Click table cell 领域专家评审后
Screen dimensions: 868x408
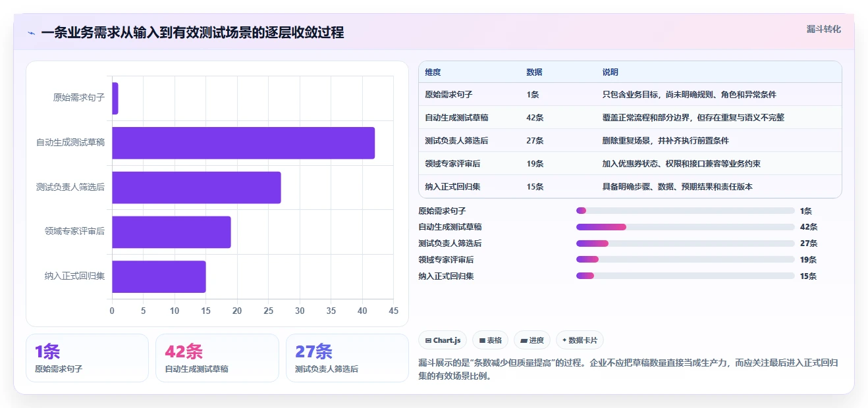click(x=453, y=164)
